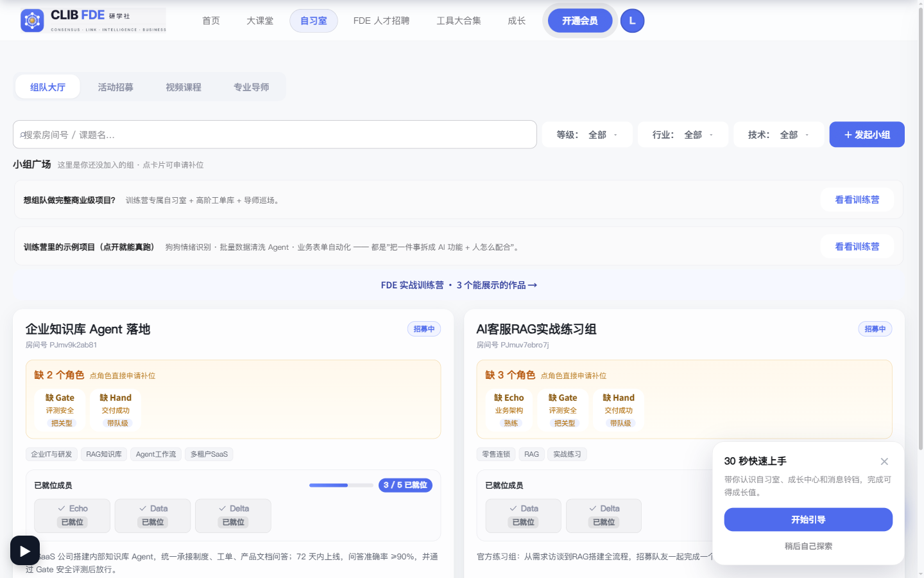This screenshot has height=578, width=924.
Task: Close the 30 秒快速上手 popup
Action: [x=884, y=461]
